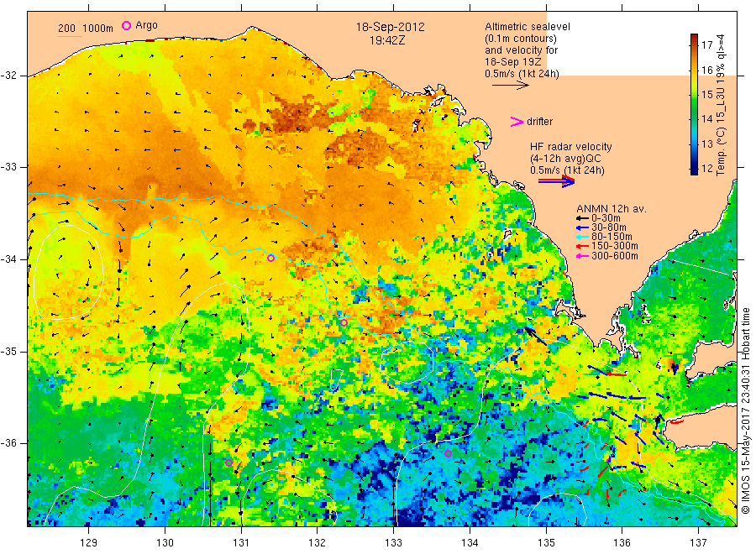This screenshot has width=756, height=554.
Task: Click the Argo float marker near 130.8E, 36.2S
Action: click(229, 463)
